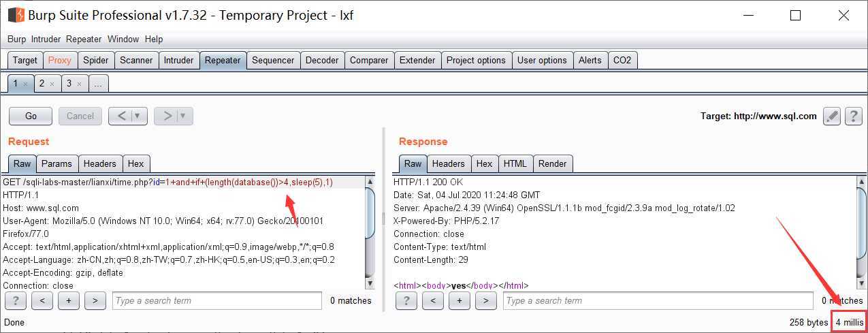The image size is (868, 333).
Task: Select the response Raw view tab
Action: pyautogui.click(x=413, y=163)
